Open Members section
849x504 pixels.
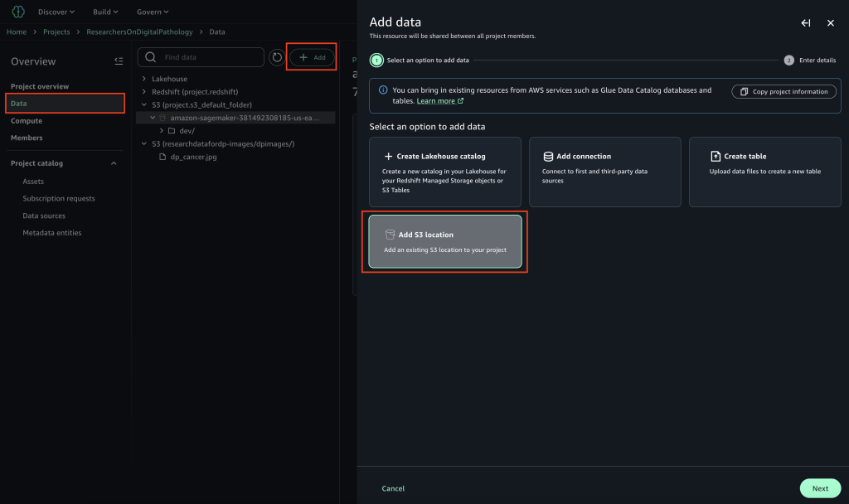(x=27, y=138)
